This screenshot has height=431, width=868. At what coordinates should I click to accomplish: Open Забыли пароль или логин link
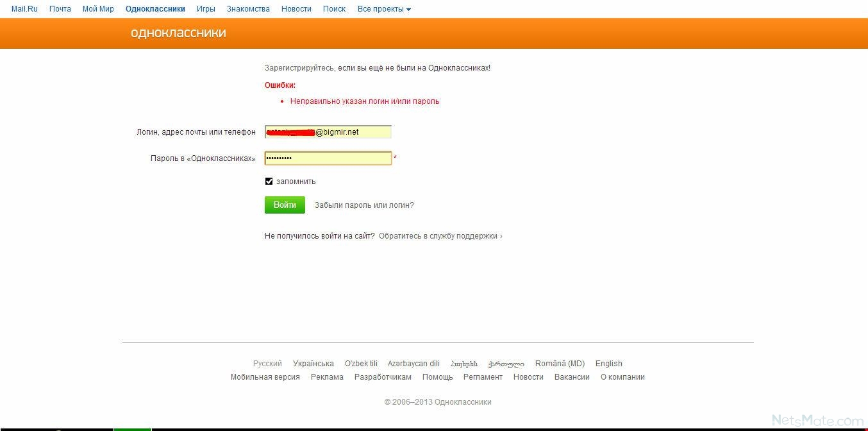tap(364, 205)
